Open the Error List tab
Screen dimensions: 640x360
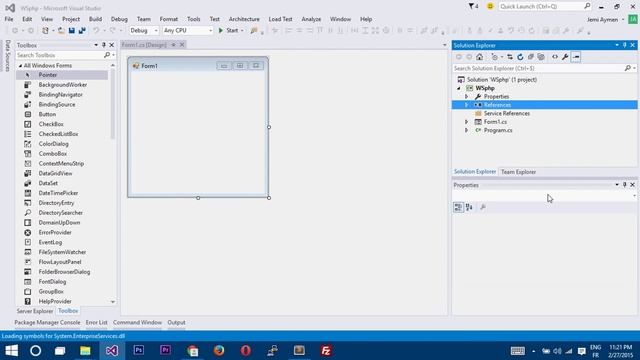click(x=96, y=322)
